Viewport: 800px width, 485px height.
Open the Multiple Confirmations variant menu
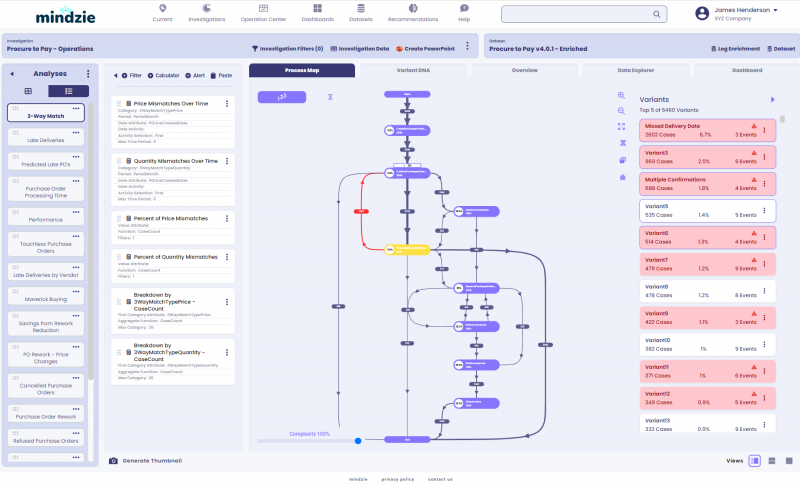point(764,184)
